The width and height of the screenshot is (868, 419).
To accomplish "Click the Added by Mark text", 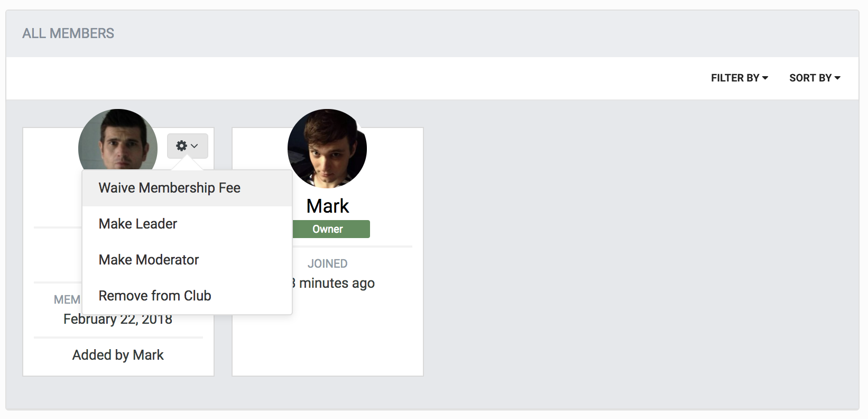I will point(118,355).
